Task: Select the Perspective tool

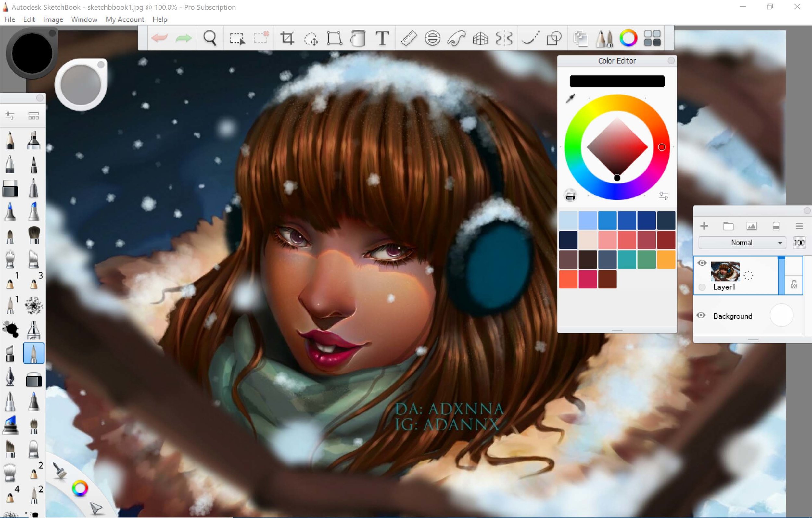Action: click(x=479, y=38)
